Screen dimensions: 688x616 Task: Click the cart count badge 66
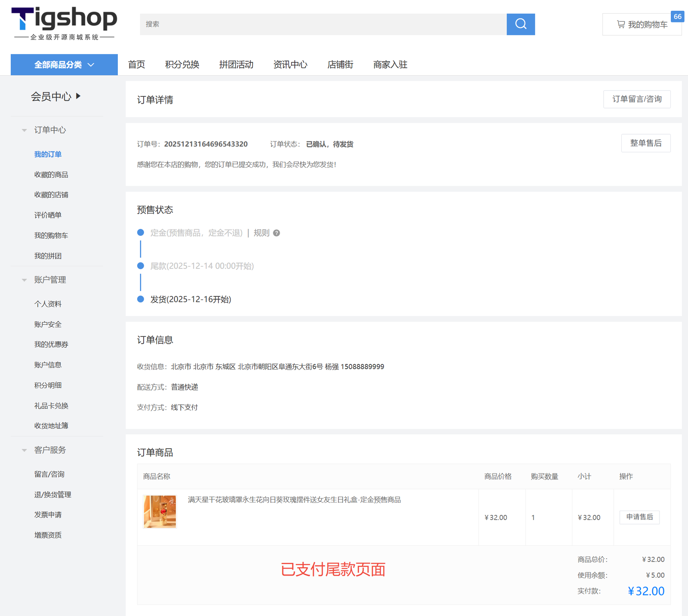(677, 16)
